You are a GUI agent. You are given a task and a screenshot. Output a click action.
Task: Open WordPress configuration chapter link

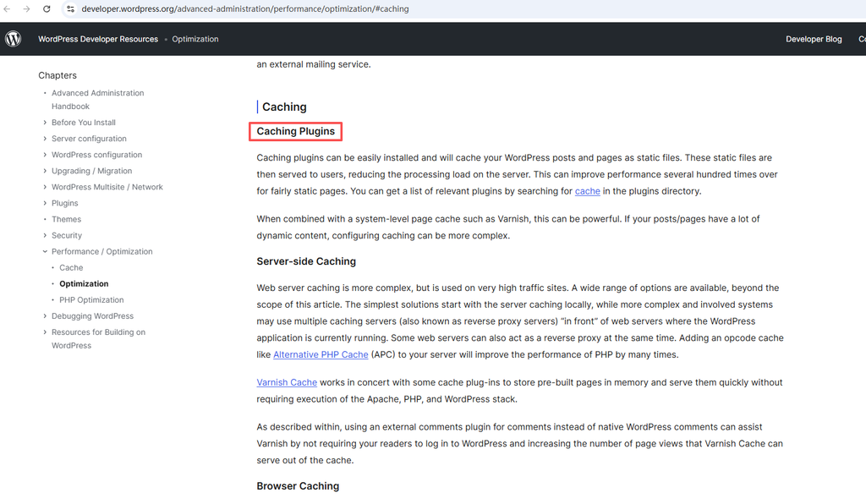click(x=96, y=155)
